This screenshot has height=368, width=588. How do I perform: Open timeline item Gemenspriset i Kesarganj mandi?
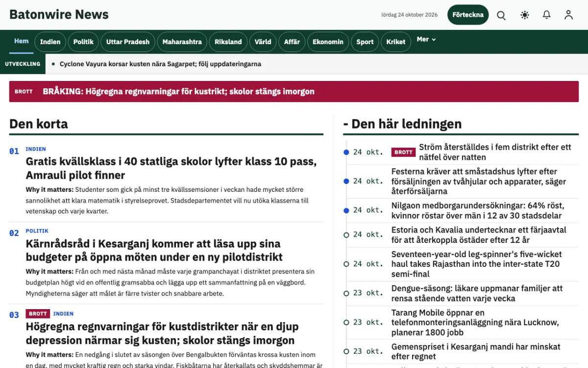476,351
